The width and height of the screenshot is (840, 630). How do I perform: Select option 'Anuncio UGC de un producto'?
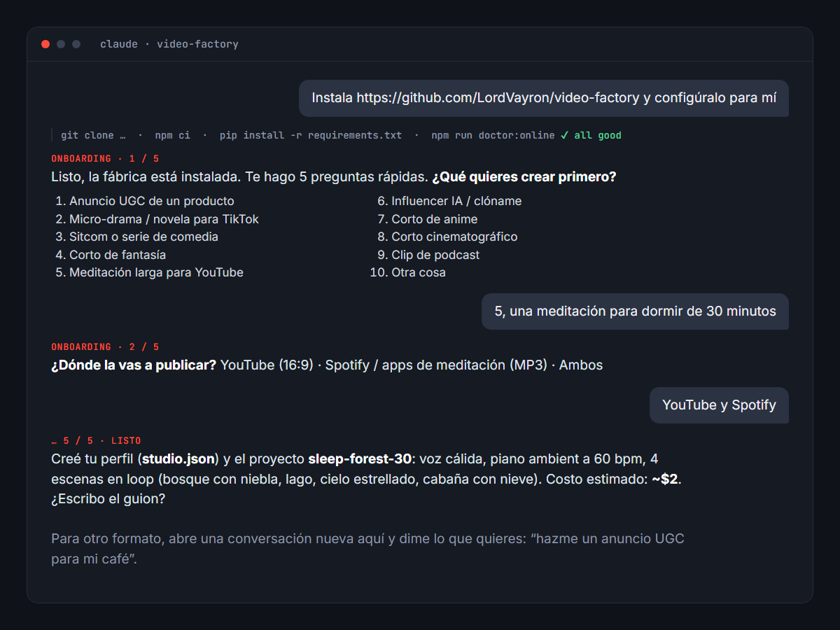tap(152, 202)
